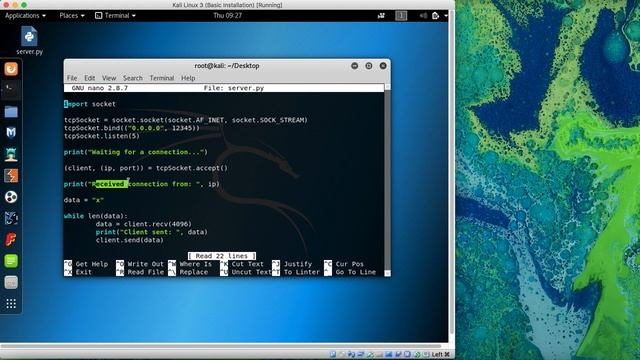Click the 'Write Out' nano shortcut
This screenshot has width=640, height=360.
[x=140, y=264]
